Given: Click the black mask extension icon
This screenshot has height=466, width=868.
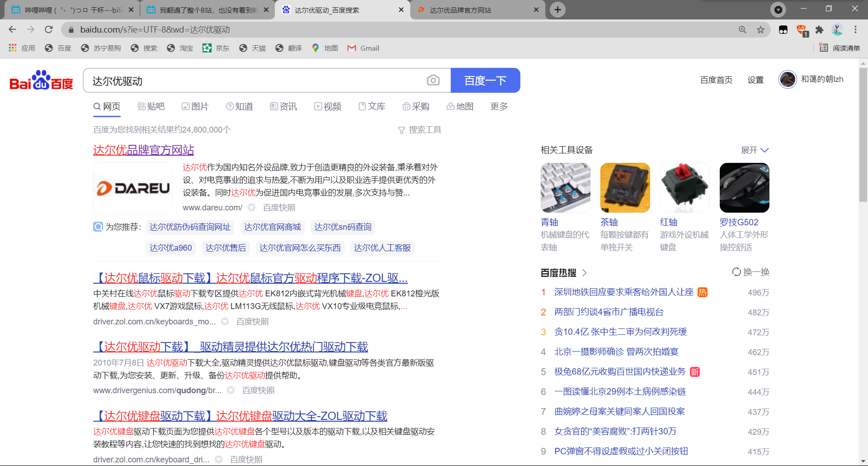Looking at the screenshot, I should point(783,29).
